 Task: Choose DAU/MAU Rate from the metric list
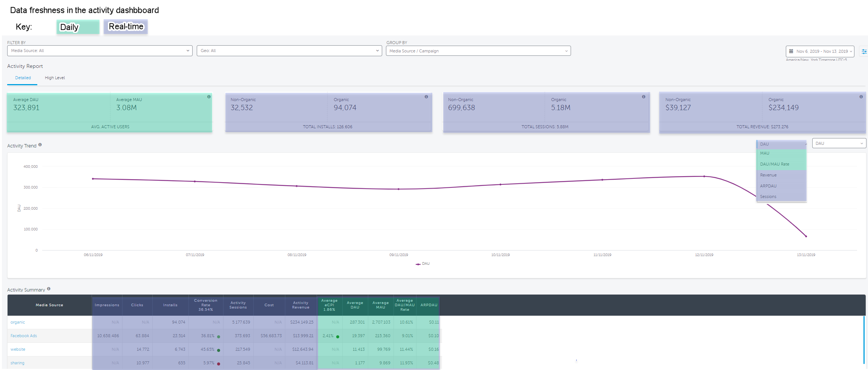775,164
